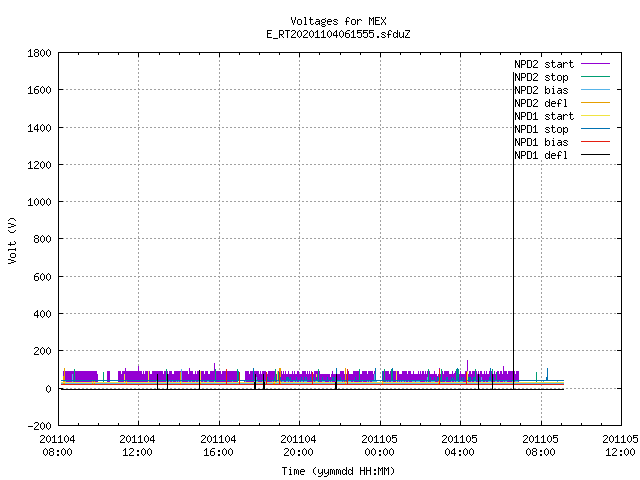The width and height of the screenshot is (640, 480).
Task: Click the 600 y-axis tick label
Action: [42, 277]
